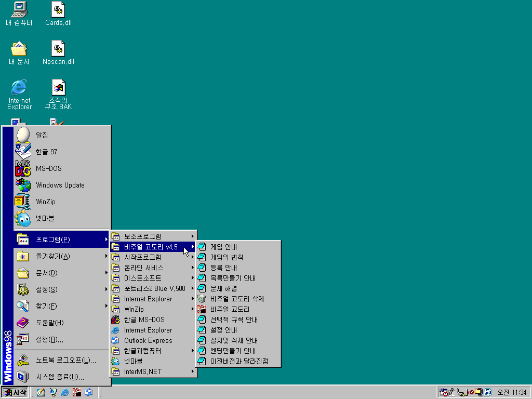The height and width of the screenshot is (399, 532).
Task: Expand the 찾기(F) find submenu
Action: pyautogui.click(x=62, y=306)
